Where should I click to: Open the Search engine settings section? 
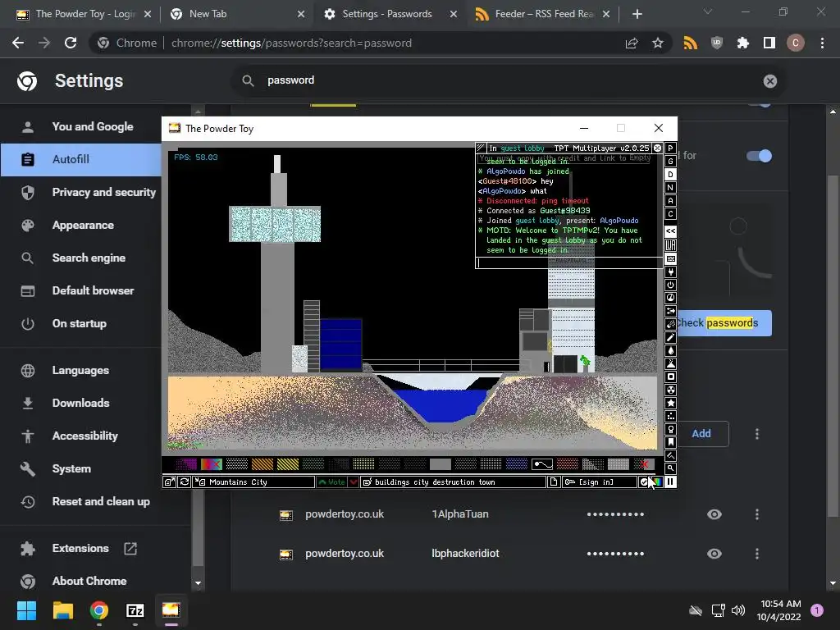89,258
